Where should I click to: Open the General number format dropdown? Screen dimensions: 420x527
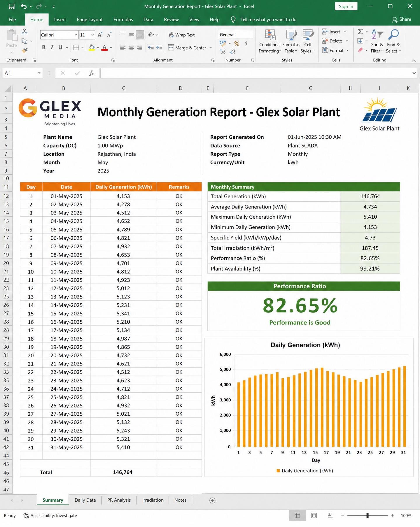tap(236, 35)
